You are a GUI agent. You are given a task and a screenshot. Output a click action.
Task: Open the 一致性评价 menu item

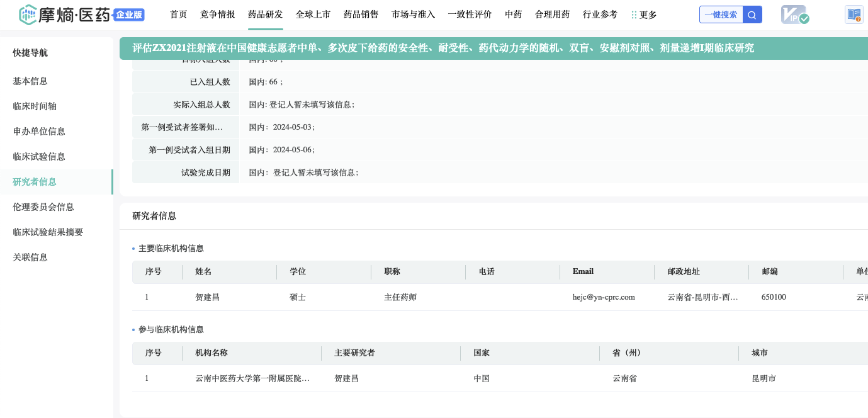tap(470, 14)
